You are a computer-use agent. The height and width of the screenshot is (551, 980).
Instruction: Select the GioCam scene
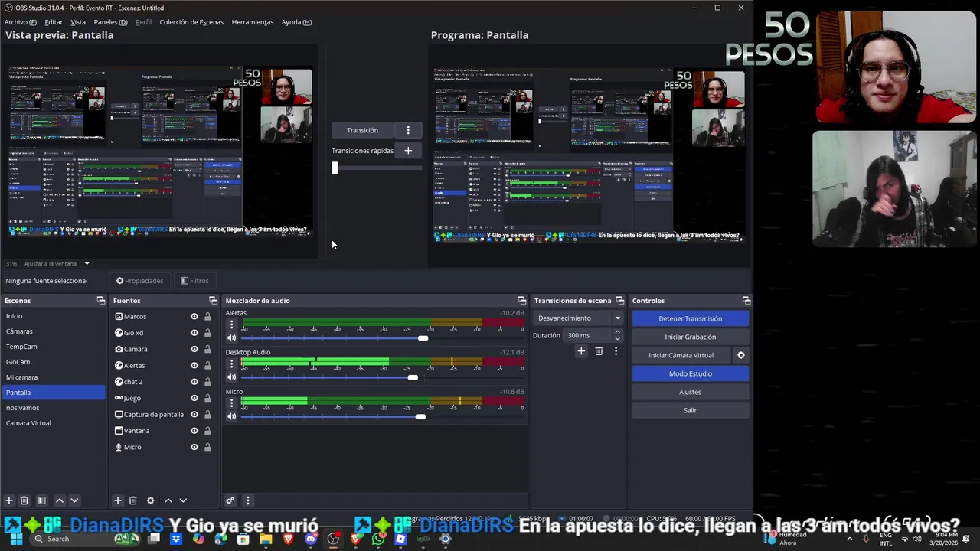point(53,362)
